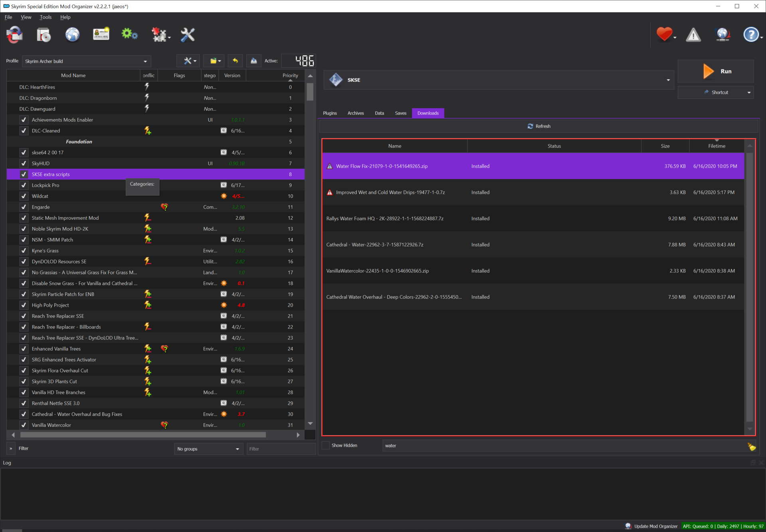Click the install mod disc icon
This screenshot has width=766, height=532.
(x=43, y=35)
